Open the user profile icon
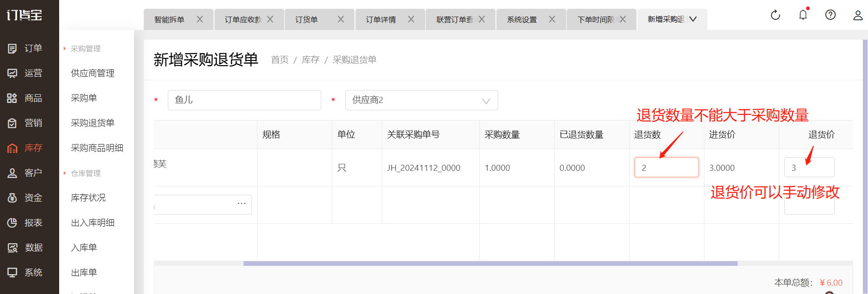 coord(857,15)
